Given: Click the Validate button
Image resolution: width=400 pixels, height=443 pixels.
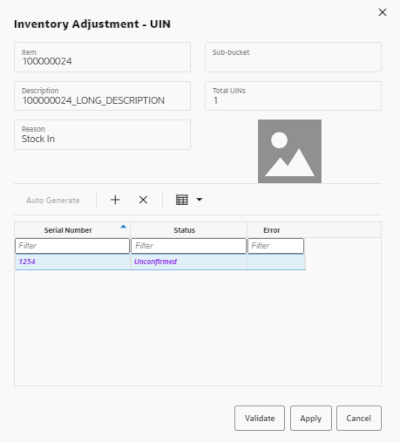Looking at the screenshot, I should [259, 418].
